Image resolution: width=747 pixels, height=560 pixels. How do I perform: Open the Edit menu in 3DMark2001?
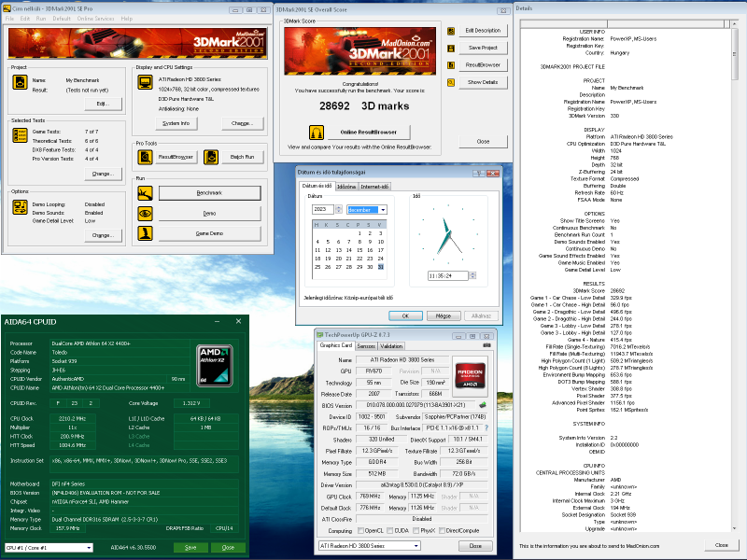25,19
